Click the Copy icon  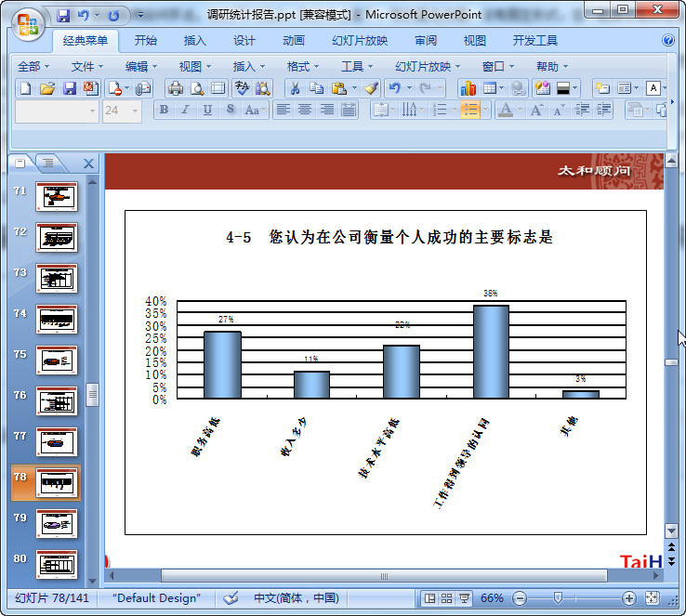316,88
